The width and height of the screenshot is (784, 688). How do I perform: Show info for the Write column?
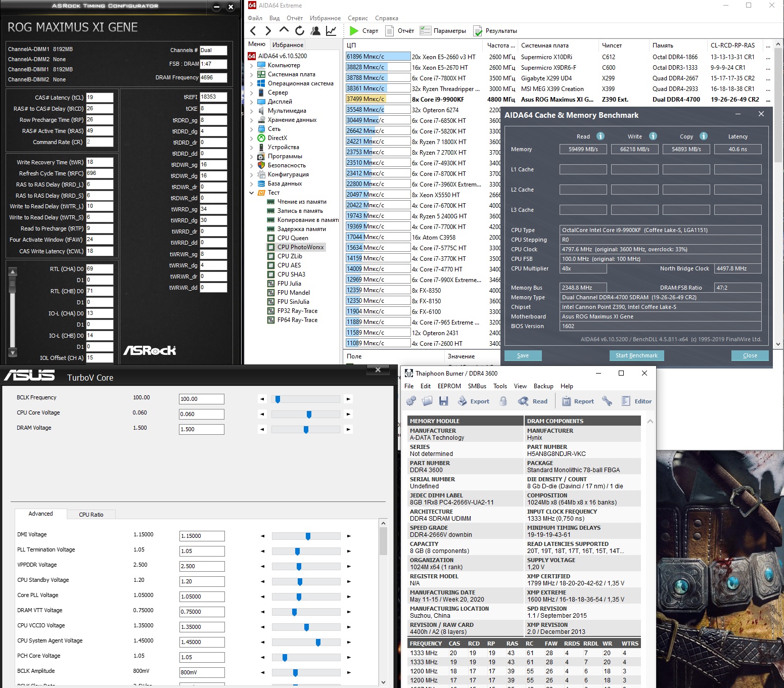[x=653, y=136]
